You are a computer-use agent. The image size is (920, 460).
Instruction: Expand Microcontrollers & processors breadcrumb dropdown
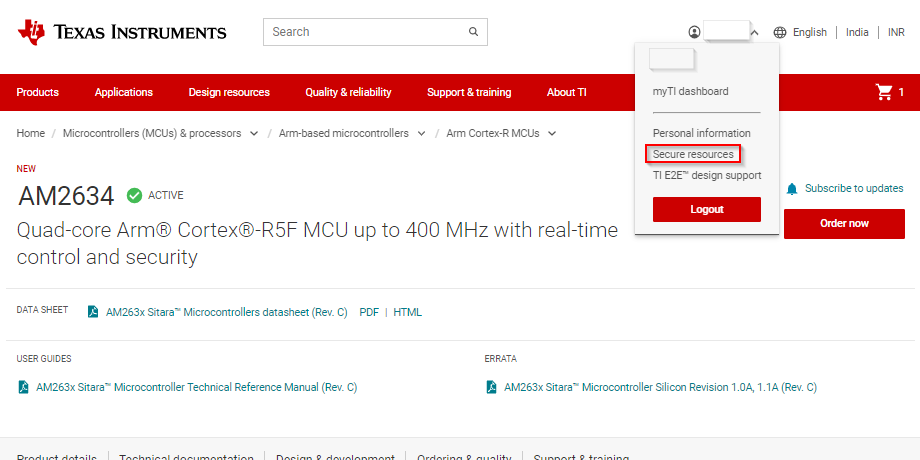point(254,133)
